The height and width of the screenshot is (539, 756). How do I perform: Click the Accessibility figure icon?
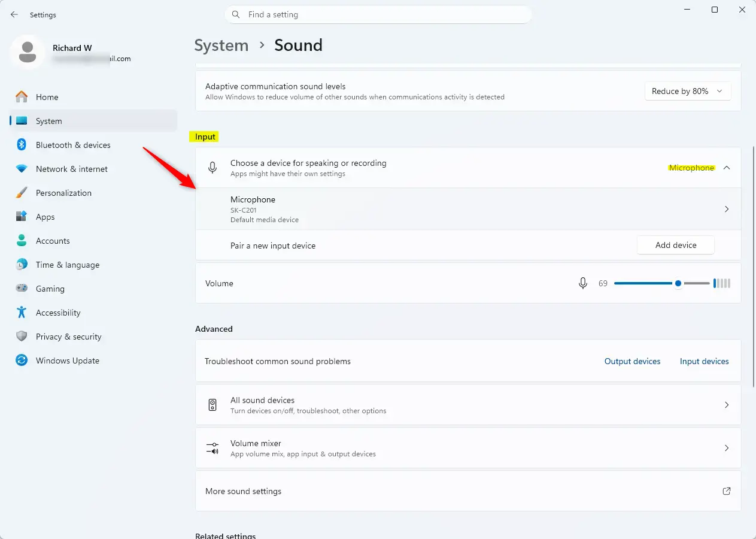coord(22,313)
